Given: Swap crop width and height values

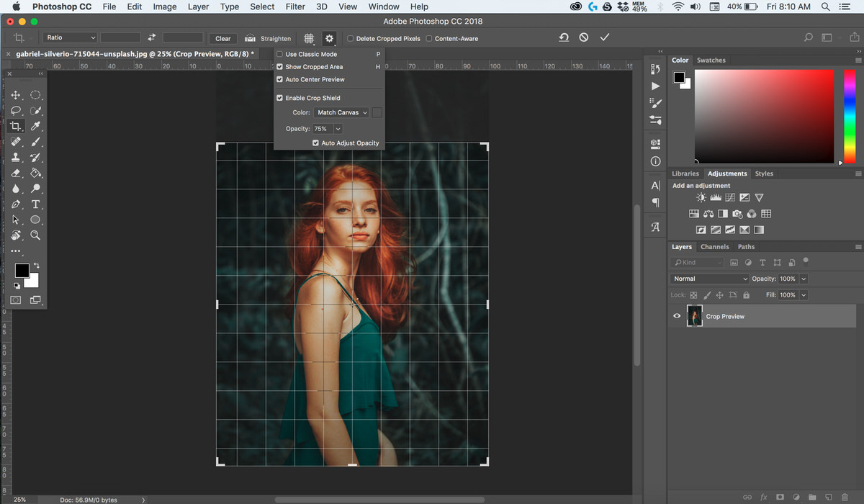Looking at the screenshot, I should [x=151, y=38].
